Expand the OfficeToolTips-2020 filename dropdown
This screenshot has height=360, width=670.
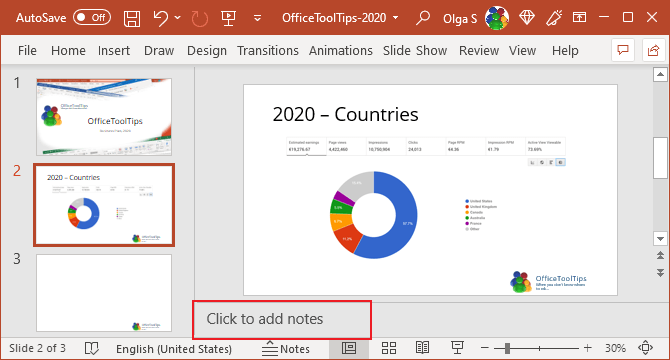[x=396, y=18]
